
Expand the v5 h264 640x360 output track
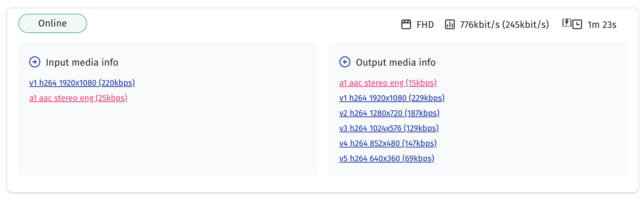pos(386,158)
